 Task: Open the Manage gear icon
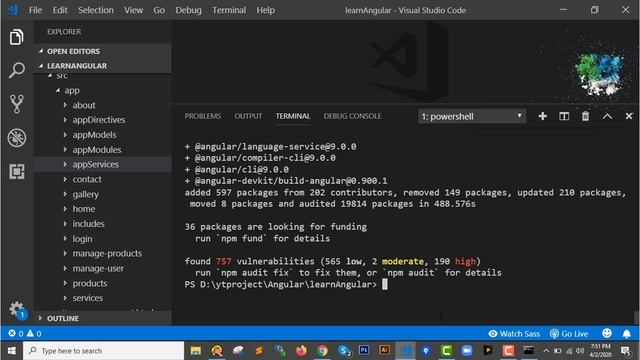[17, 310]
